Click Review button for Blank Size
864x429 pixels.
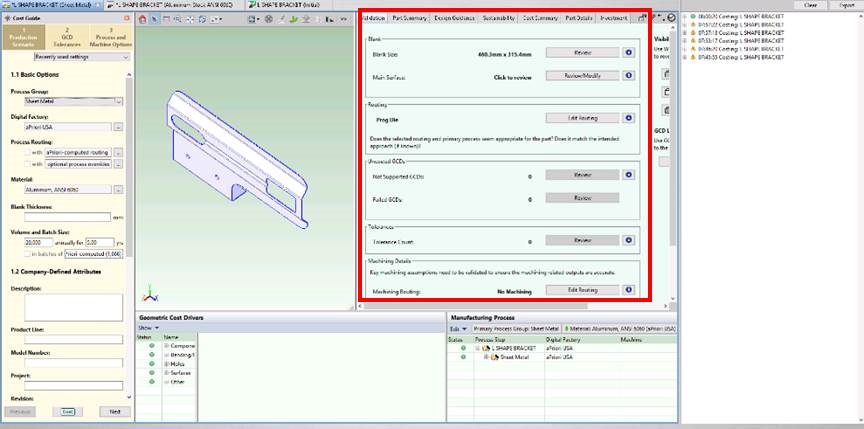[582, 53]
